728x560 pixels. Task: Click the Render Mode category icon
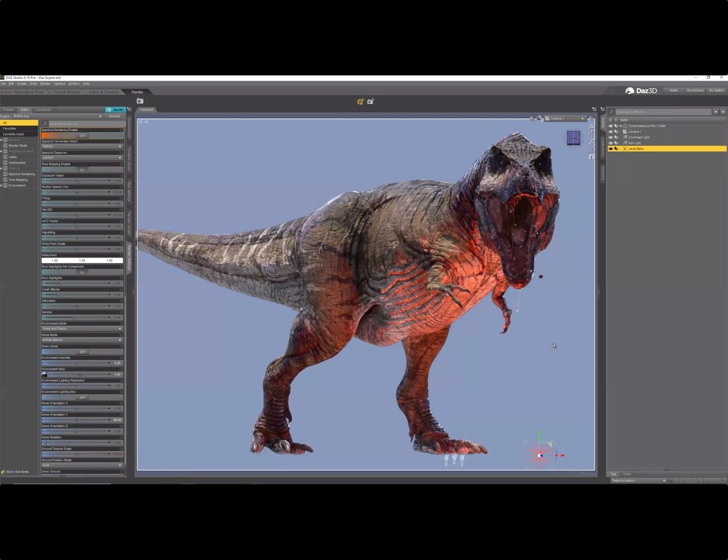click(x=5, y=146)
